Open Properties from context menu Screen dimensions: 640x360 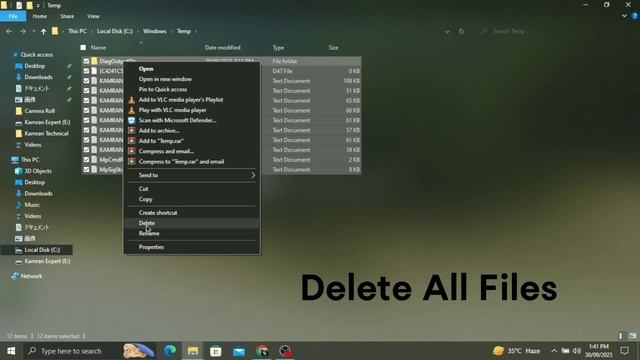click(151, 247)
